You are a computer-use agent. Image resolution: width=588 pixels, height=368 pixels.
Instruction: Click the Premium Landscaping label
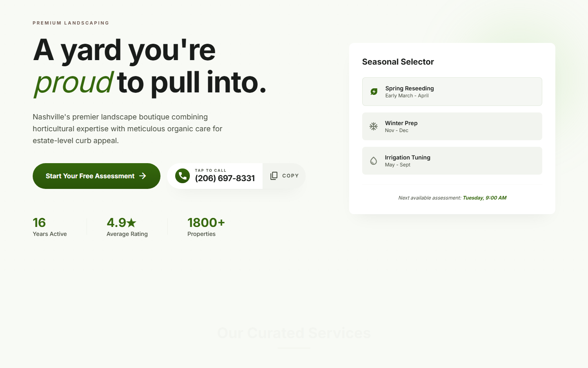tap(71, 23)
